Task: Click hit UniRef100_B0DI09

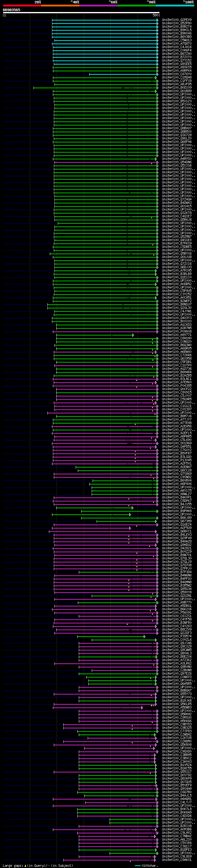Action: pos(177,88)
